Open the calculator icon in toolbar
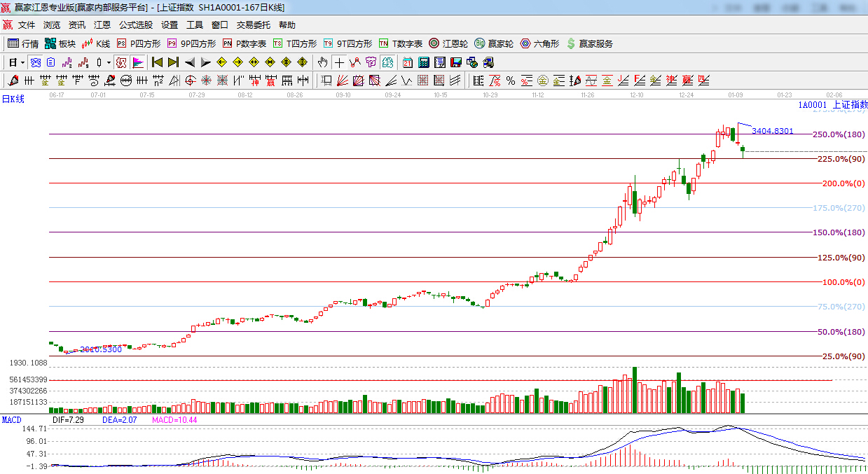The width and height of the screenshot is (868, 474). [424, 62]
